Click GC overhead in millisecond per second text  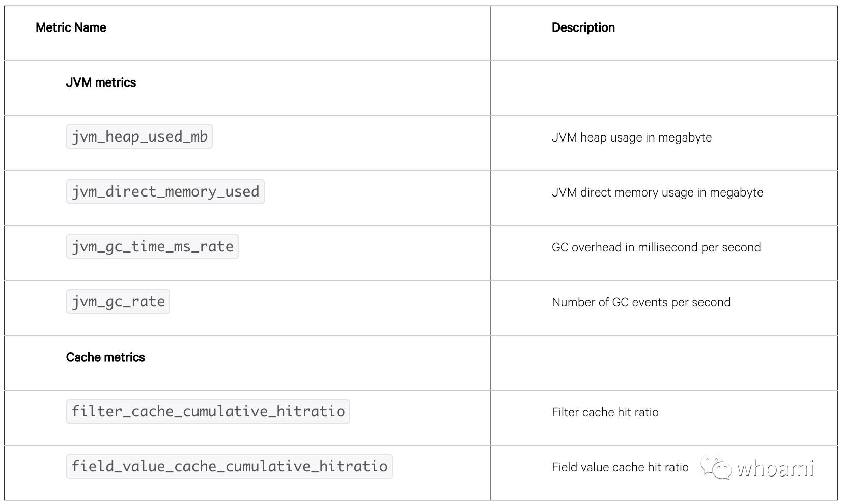coord(656,247)
